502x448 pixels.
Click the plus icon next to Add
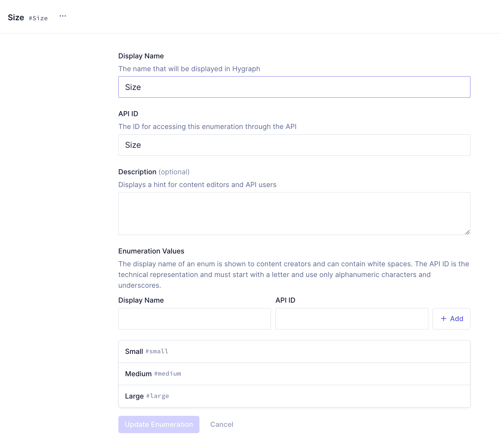pos(444,318)
